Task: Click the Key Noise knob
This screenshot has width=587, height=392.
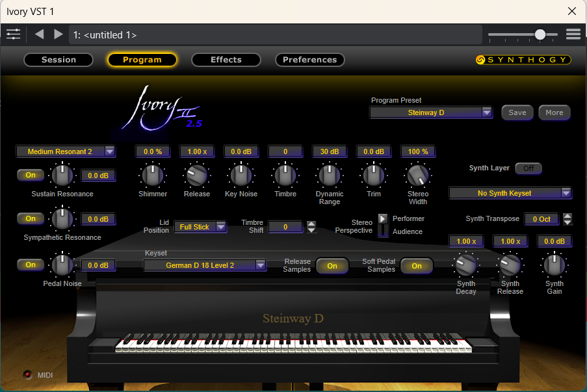Action: (x=241, y=176)
